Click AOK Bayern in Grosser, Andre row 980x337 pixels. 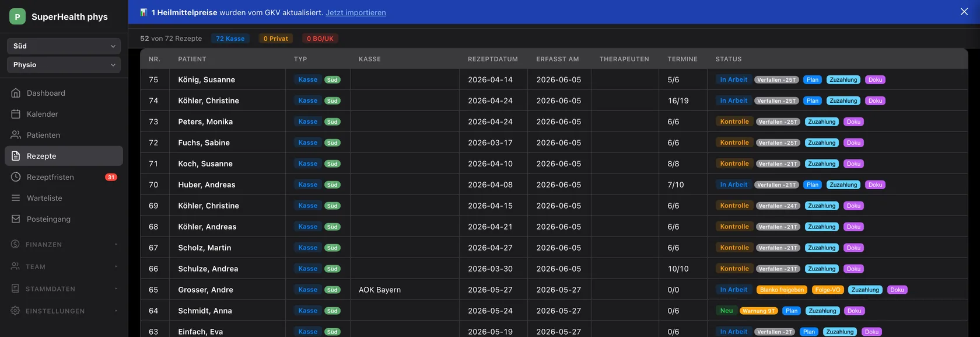380,290
